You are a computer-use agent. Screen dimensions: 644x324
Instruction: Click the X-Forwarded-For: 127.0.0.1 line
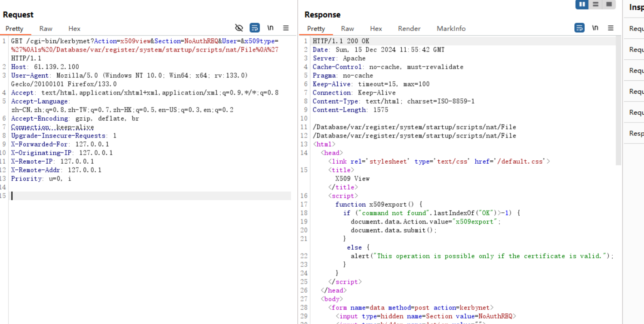point(60,144)
